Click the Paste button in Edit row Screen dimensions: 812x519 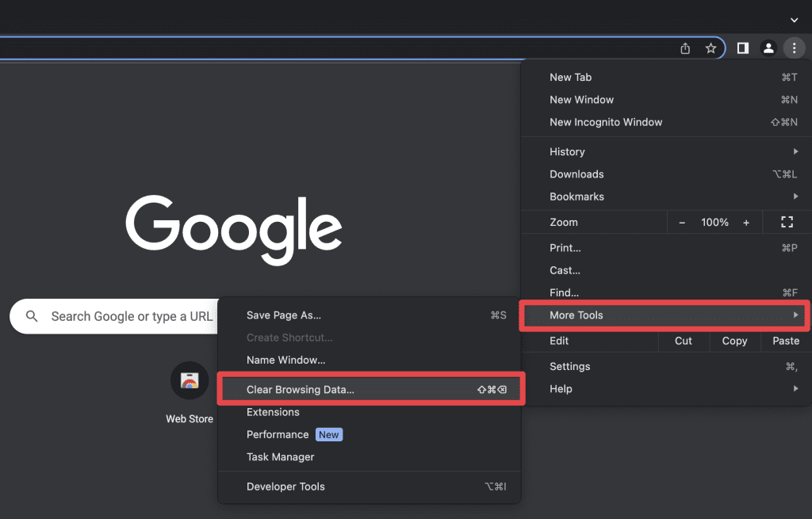786,341
